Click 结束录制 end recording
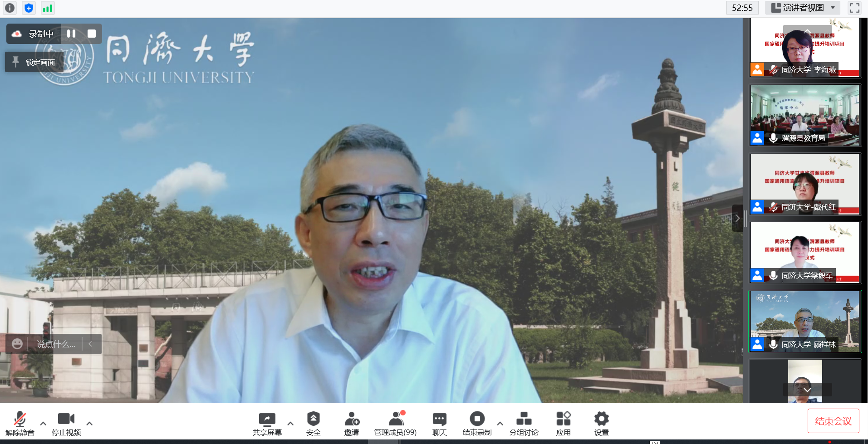 click(477, 424)
